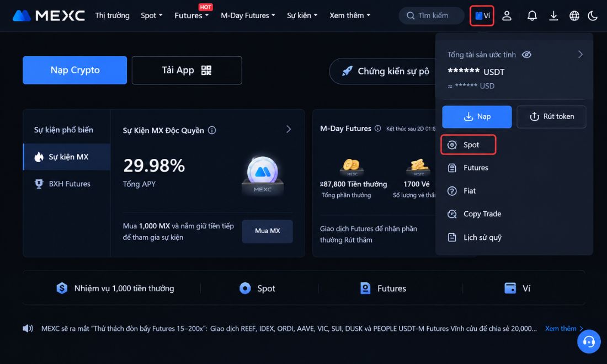Screen dimensions: 607x364
Task: Open the user profile icon
Action: tap(507, 16)
